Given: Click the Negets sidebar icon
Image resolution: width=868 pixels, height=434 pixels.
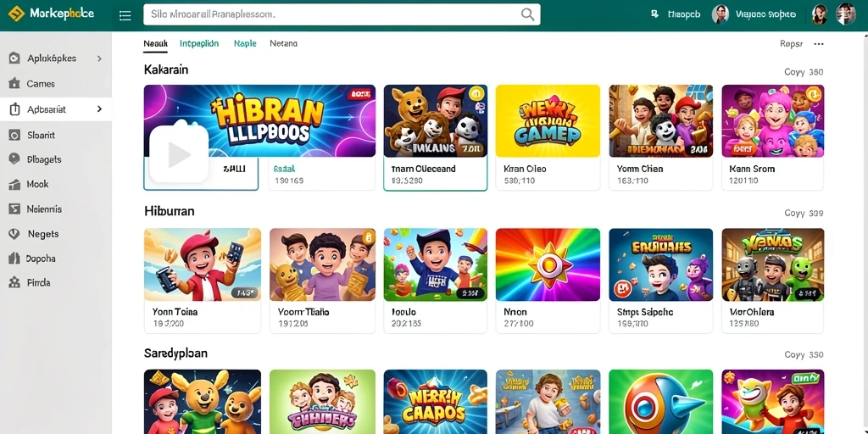Looking at the screenshot, I should click(x=14, y=234).
